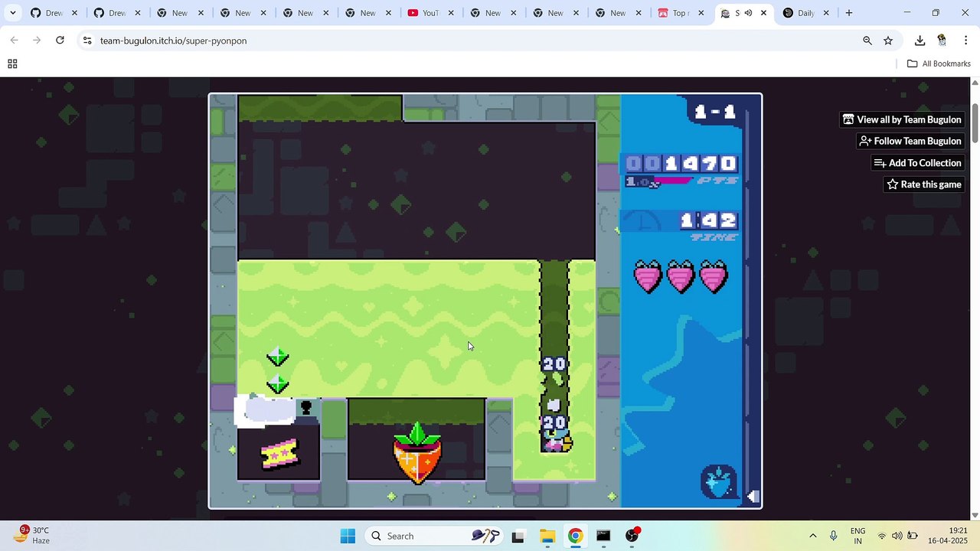
Task: Click the 1-1 level label
Action: pyautogui.click(x=714, y=112)
